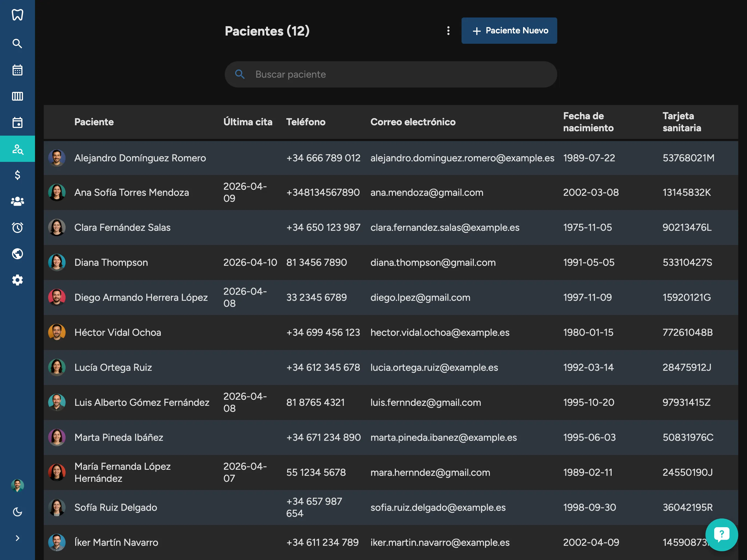
Task: Open the alarm clock reminders icon
Action: coord(17,228)
